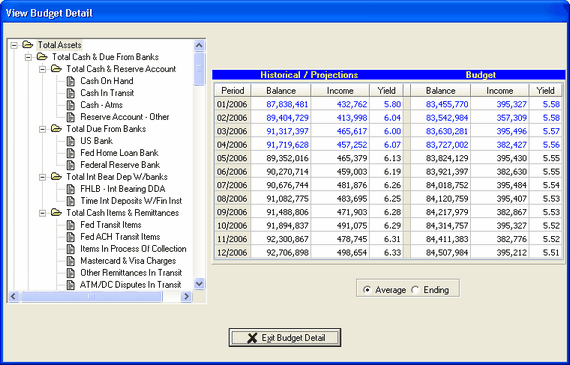Click the Total Cash & Reserve Account folder icon
Image resolution: width=570 pixels, height=365 pixels.
[x=56, y=69]
